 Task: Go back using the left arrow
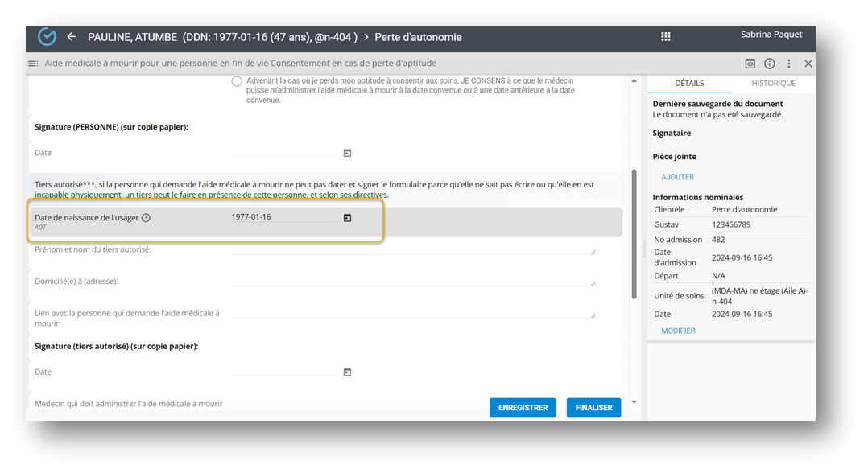click(x=72, y=37)
